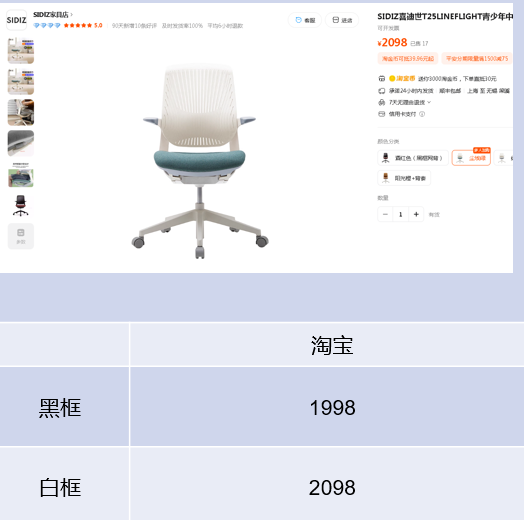Click the Taobao coin icon in promotions
This screenshot has height=520, width=524.
(x=392, y=79)
